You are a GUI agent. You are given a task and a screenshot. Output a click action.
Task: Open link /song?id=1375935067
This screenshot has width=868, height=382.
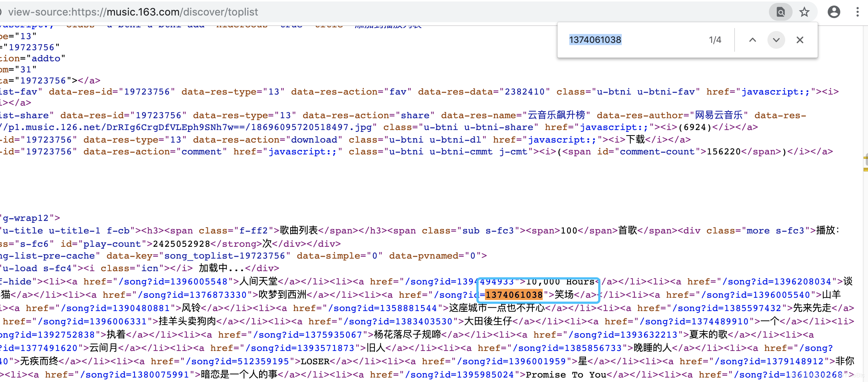[x=308, y=335]
